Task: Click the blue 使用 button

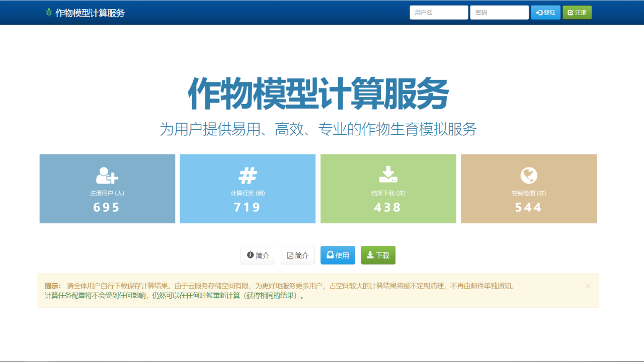Action: click(x=338, y=255)
